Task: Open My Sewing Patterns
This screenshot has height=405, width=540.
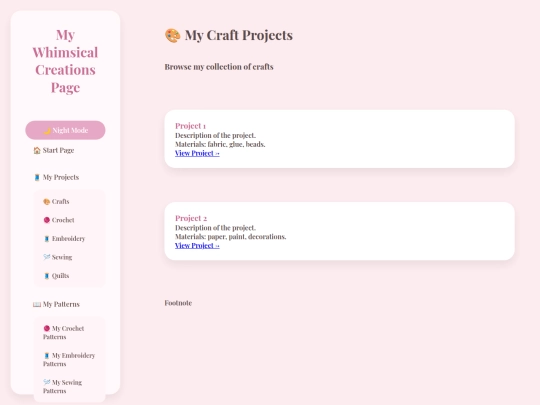Action: pyautogui.click(x=63, y=386)
